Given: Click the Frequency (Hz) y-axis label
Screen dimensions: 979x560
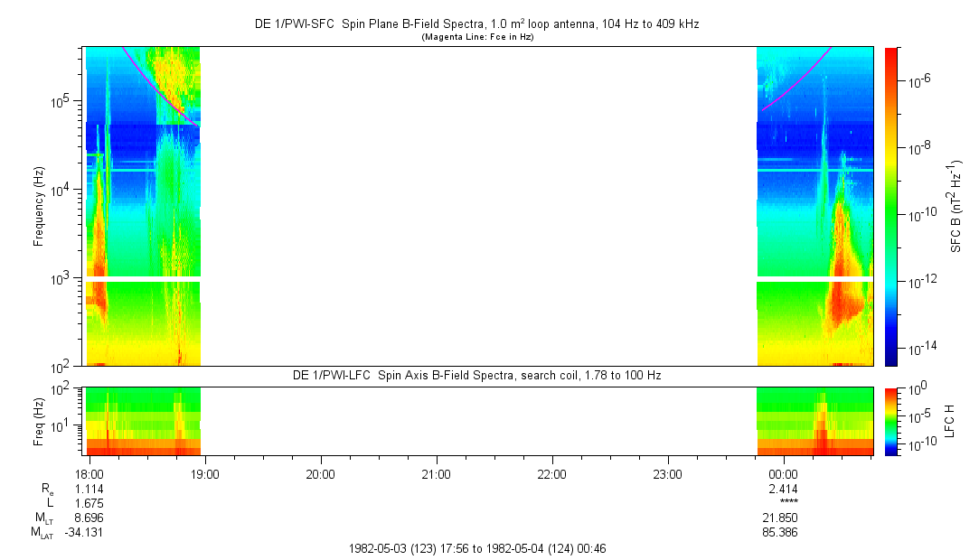Looking at the screenshot, I should (39, 206).
